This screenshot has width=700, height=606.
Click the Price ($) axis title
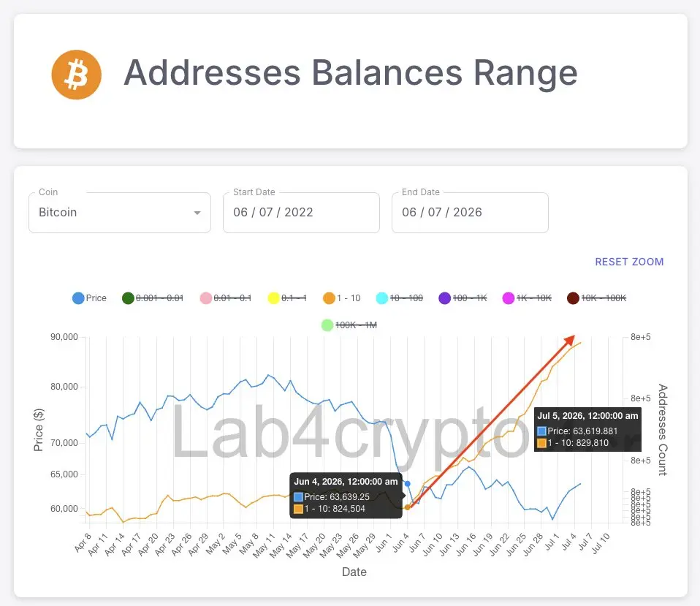click(39, 430)
